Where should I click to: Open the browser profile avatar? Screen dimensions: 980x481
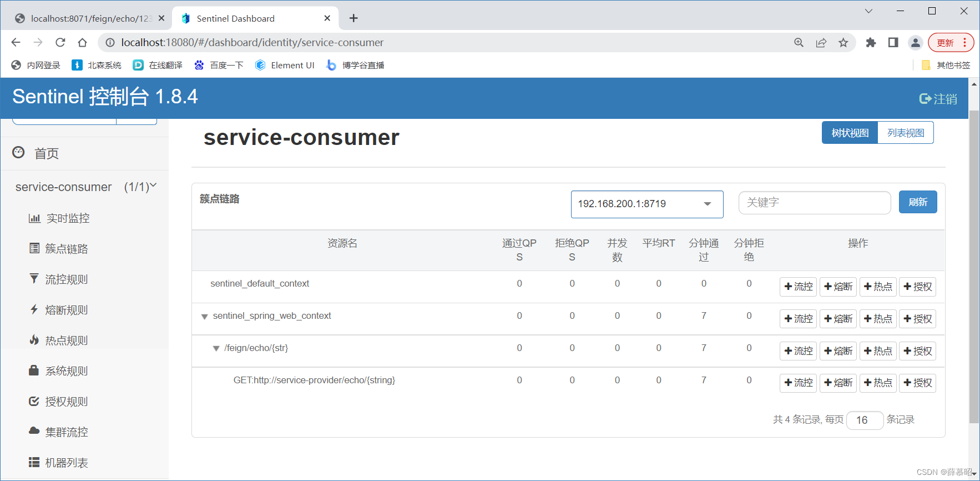pyautogui.click(x=915, y=42)
